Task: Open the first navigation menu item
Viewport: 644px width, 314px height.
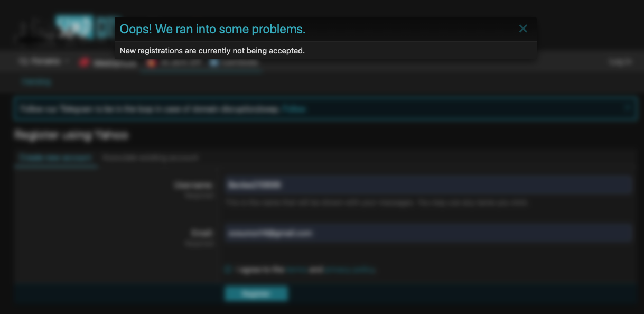Action: point(39,62)
